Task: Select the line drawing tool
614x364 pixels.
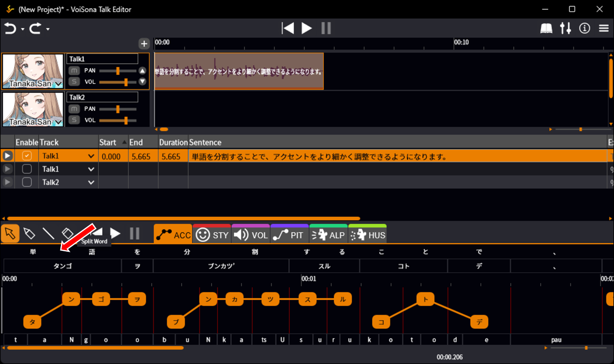Action: 48,234
